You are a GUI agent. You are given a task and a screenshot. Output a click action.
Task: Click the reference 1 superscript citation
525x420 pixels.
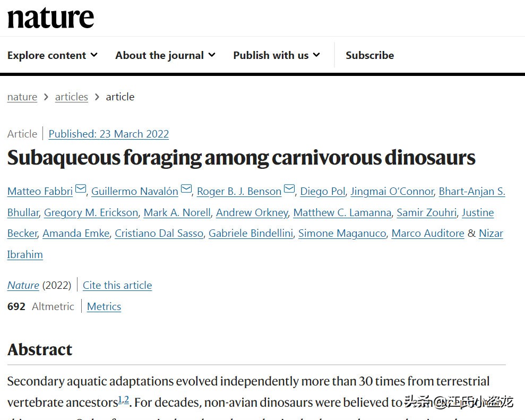[x=120, y=399]
